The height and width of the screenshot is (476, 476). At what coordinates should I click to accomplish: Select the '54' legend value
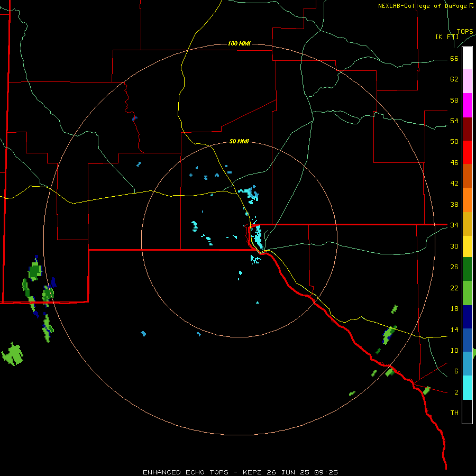(454, 121)
